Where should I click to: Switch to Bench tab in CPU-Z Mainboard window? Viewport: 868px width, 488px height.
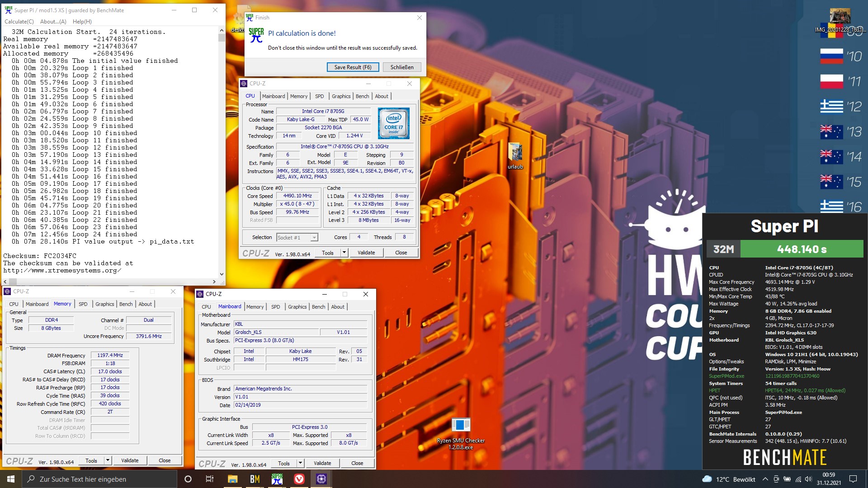tap(318, 307)
